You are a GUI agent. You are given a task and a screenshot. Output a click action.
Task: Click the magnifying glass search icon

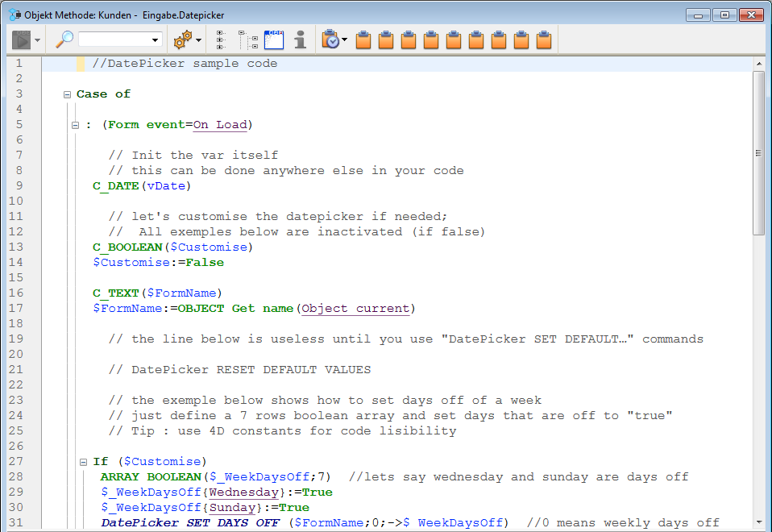click(64, 39)
